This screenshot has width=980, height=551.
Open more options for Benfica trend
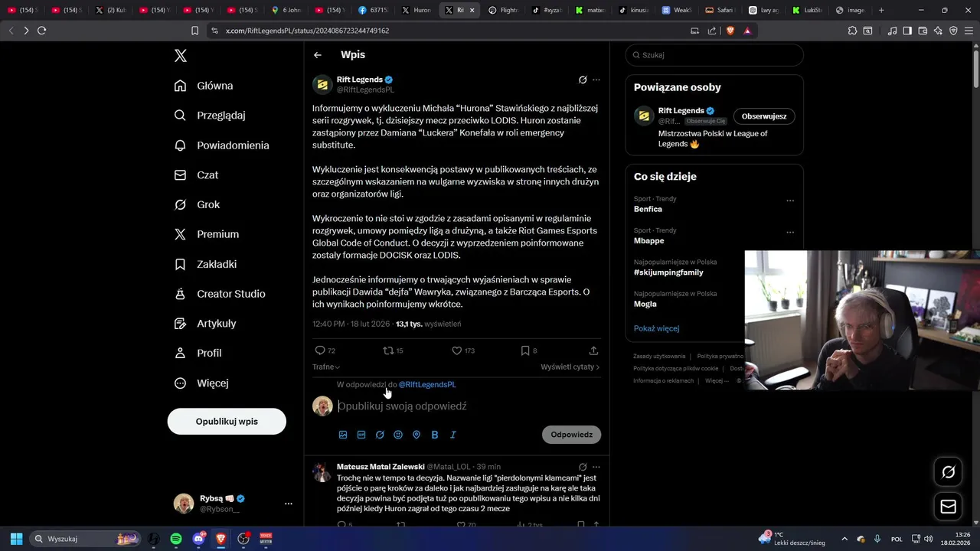790,201
